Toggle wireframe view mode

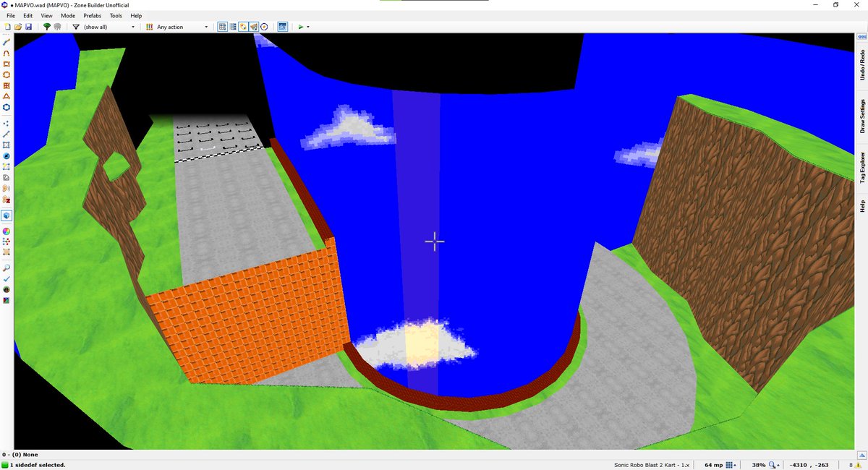point(223,27)
